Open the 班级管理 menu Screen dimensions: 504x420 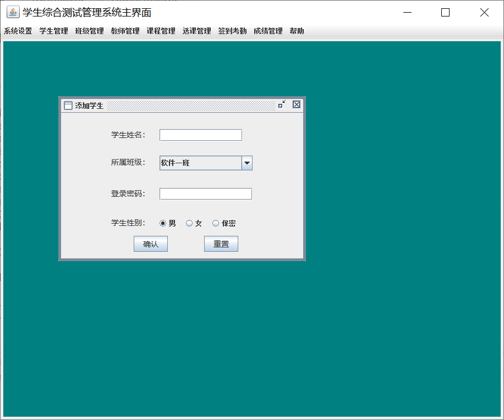(89, 31)
